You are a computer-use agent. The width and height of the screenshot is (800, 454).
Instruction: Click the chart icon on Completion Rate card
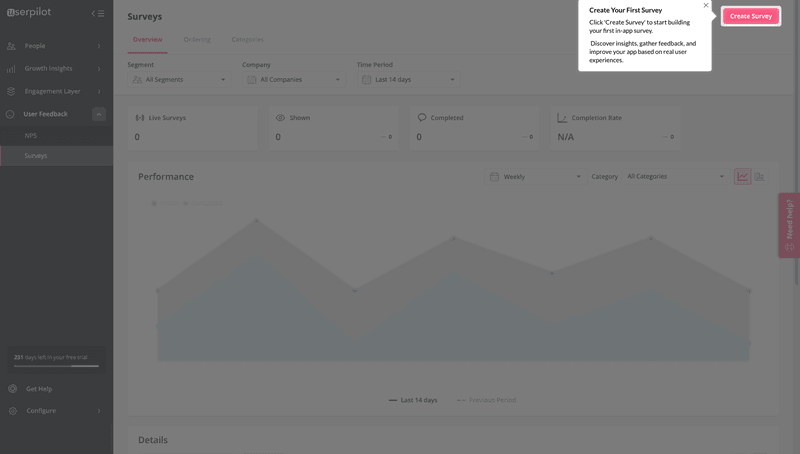point(562,118)
